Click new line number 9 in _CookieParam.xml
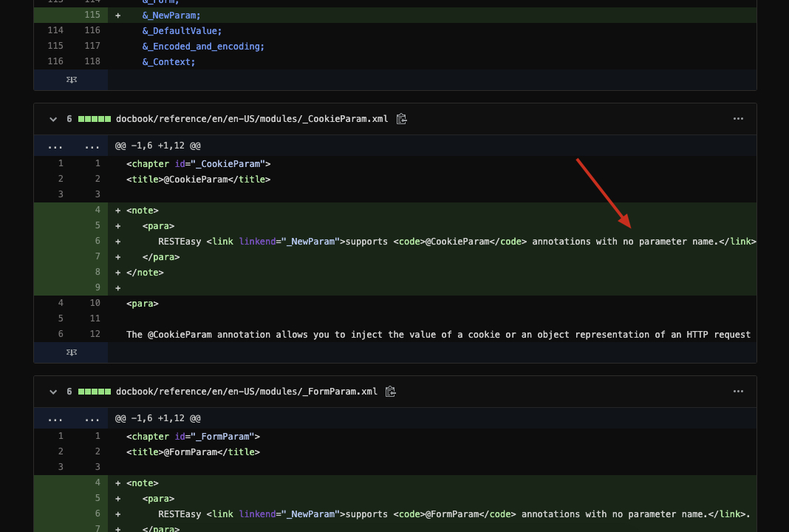789x532 pixels. tap(98, 287)
